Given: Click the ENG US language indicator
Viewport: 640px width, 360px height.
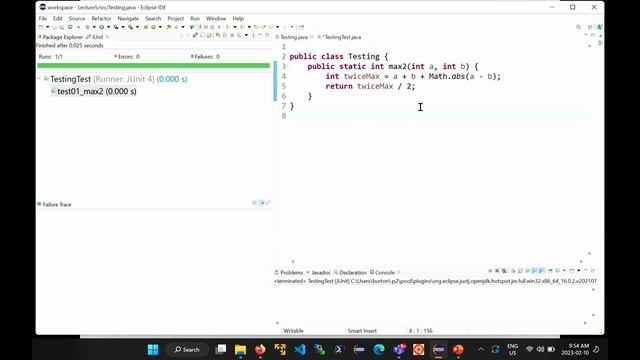Looking at the screenshot, I should (x=513, y=349).
